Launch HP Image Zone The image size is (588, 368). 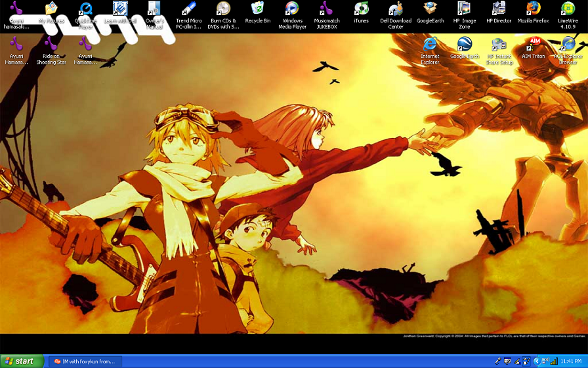pyautogui.click(x=464, y=15)
